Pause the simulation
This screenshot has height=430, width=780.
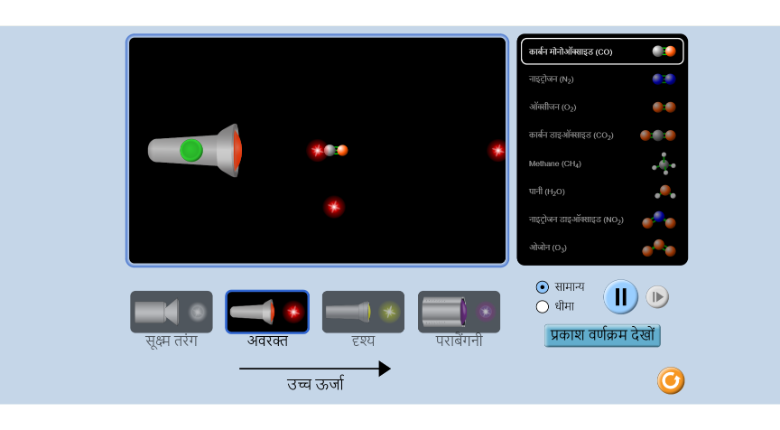pos(620,296)
